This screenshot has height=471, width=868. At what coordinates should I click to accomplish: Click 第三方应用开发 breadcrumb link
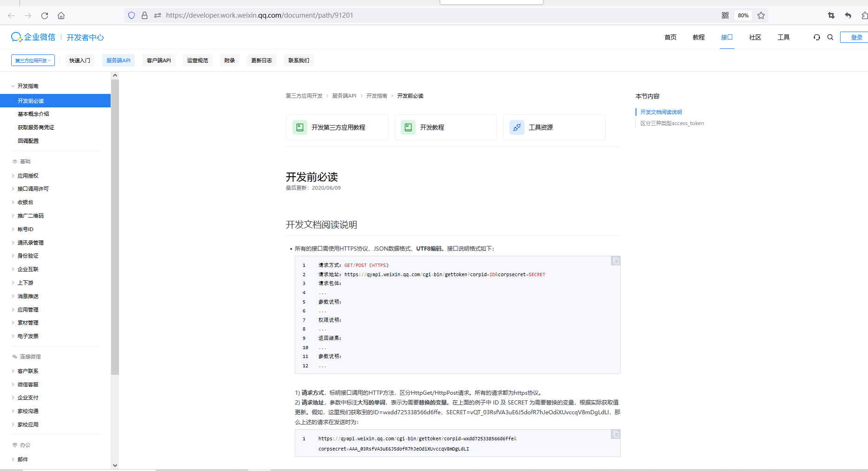click(304, 96)
